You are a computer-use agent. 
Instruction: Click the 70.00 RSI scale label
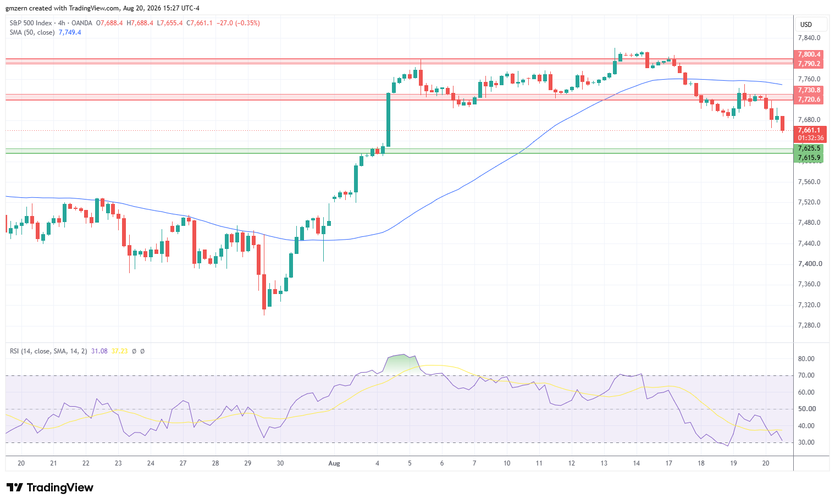click(x=807, y=375)
